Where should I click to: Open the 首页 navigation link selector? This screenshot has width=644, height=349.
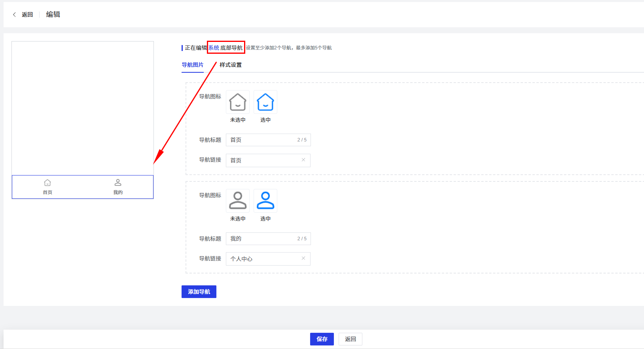coord(261,160)
